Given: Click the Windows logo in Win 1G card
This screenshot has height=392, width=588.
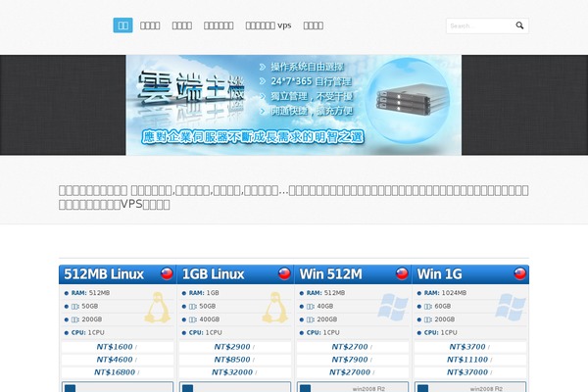Looking at the screenshot, I should click(x=511, y=307).
